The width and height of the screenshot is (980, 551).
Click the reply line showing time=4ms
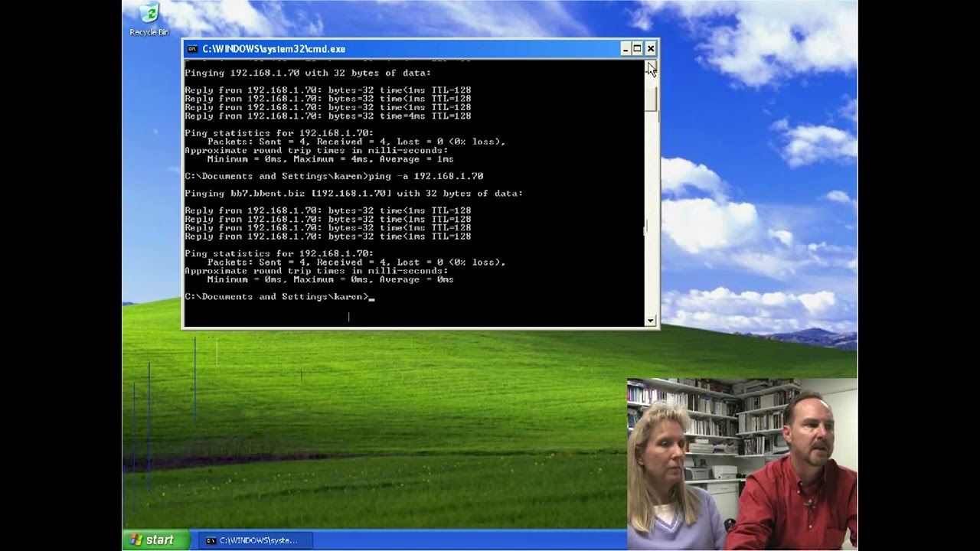[x=328, y=116]
